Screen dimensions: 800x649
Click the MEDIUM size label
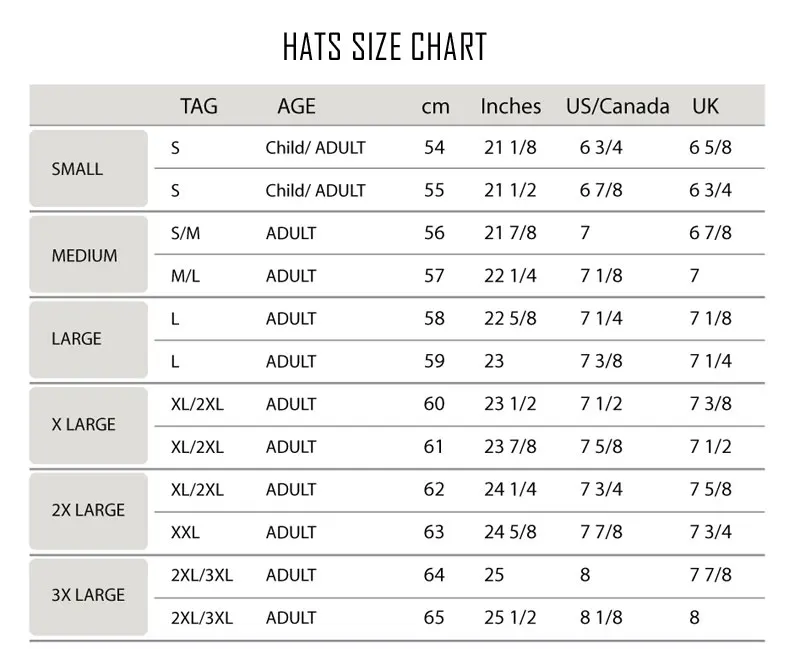point(84,255)
